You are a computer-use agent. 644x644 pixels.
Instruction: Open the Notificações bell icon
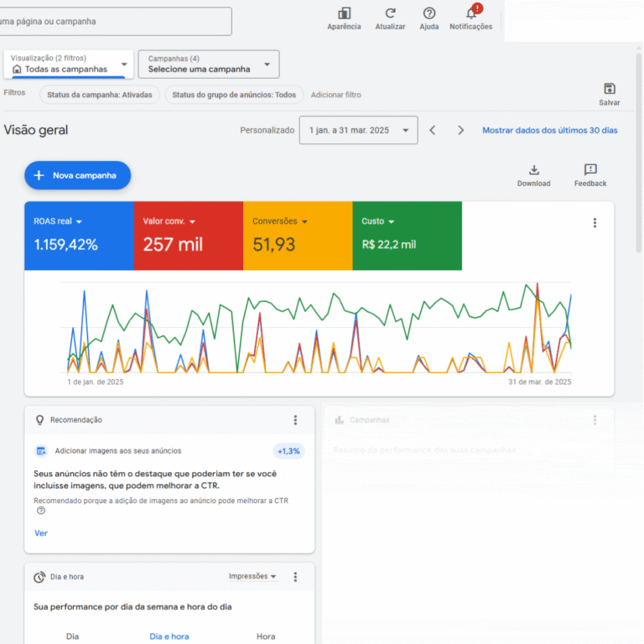(471, 13)
